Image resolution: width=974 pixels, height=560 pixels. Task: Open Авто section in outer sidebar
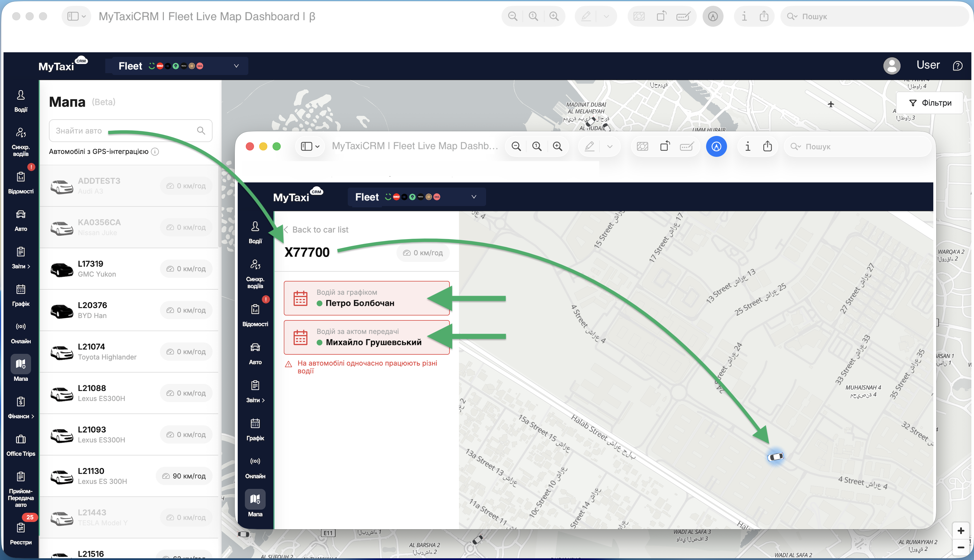point(21,220)
